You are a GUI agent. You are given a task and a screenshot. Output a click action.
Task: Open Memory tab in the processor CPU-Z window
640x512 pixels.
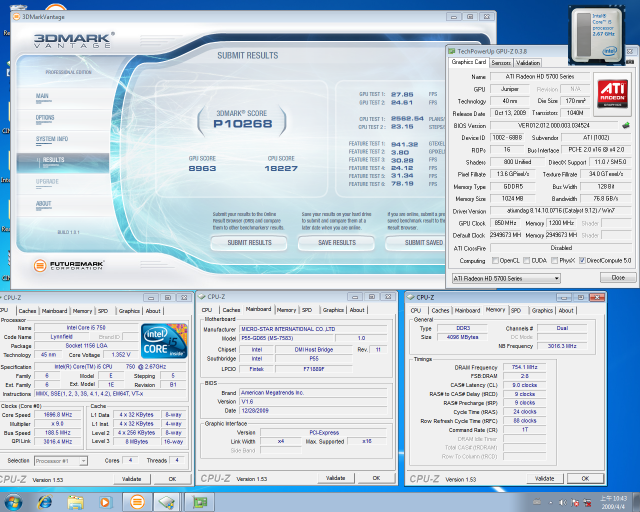click(82, 311)
